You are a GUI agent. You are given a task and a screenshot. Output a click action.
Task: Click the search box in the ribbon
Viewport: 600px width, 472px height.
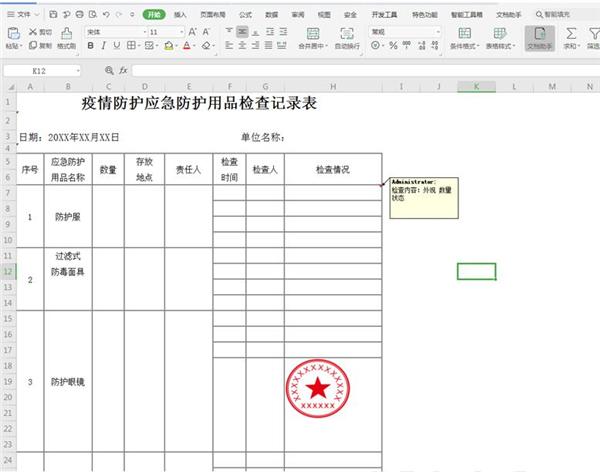pos(566,15)
